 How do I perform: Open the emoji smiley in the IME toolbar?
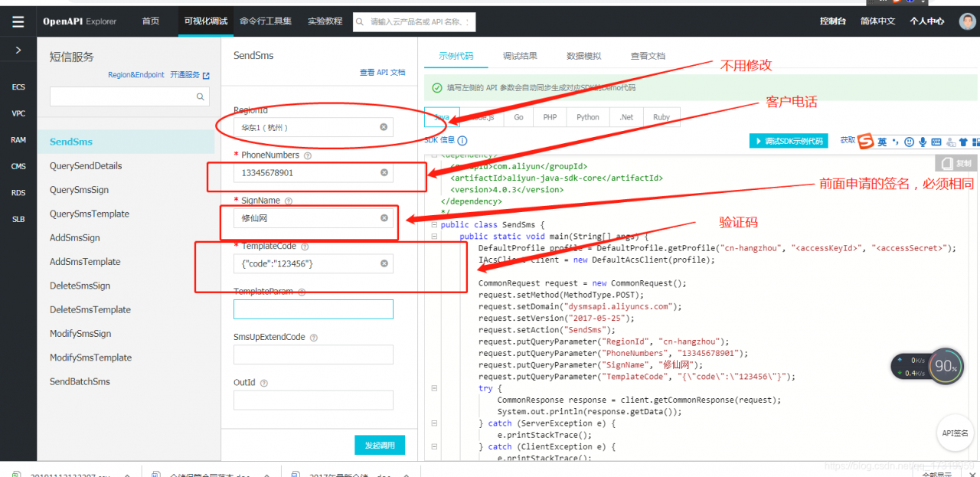[910, 142]
